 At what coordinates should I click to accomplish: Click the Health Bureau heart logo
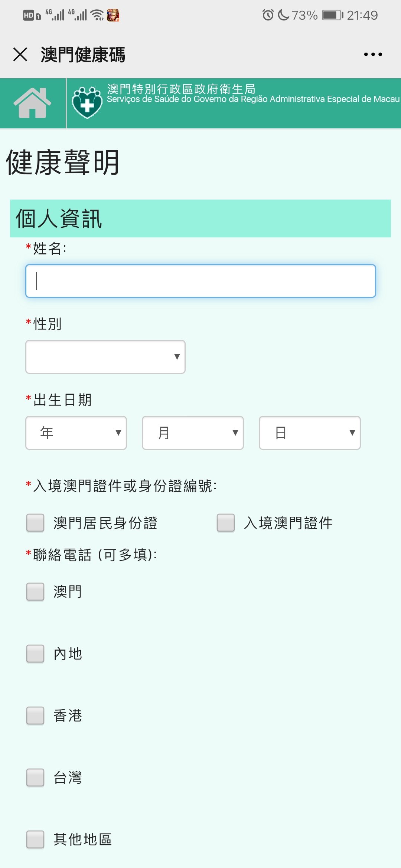click(87, 102)
